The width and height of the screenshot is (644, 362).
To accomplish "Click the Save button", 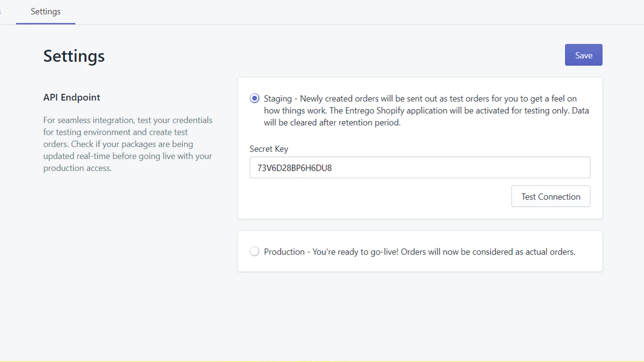I will 583,55.
